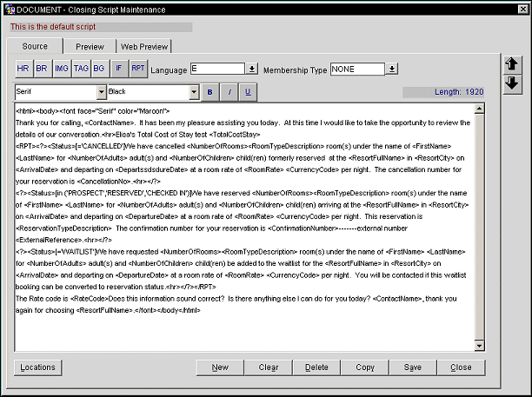Open the Language dropdown list
This screenshot has width=532, height=397.
(x=252, y=69)
